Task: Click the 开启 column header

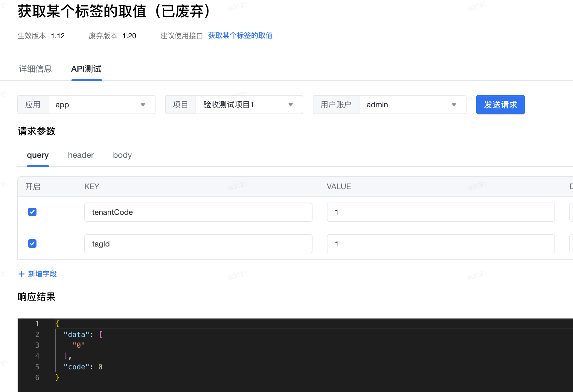Action: [x=33, y=186]
